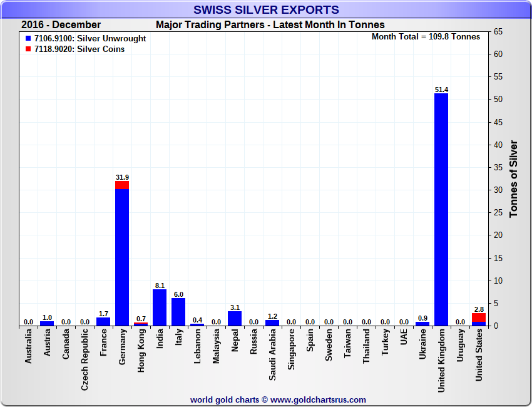Click the Month Total = 109.8 Tonnes text
This screenshot has height=407, width=532.
click(426, 37)
